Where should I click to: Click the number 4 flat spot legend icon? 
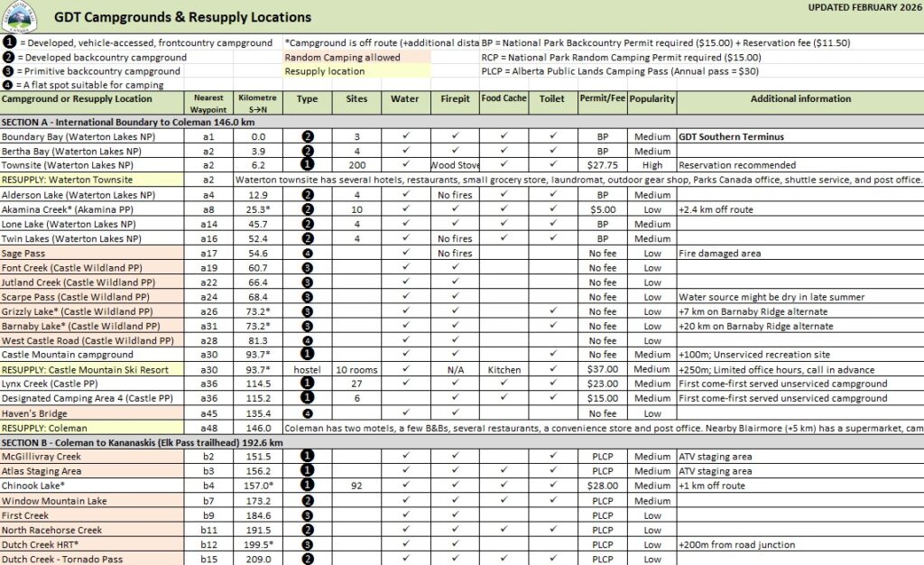pos(8,85)
